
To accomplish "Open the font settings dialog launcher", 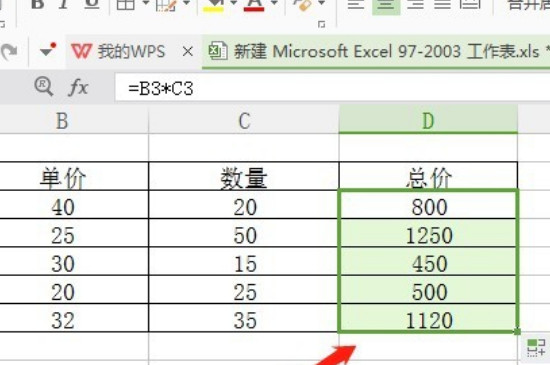I will pos(321,24).
